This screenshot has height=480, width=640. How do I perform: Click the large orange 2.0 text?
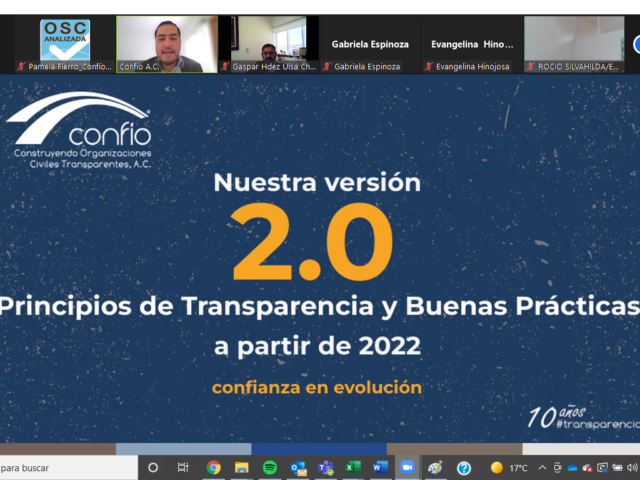pos(312,242)
